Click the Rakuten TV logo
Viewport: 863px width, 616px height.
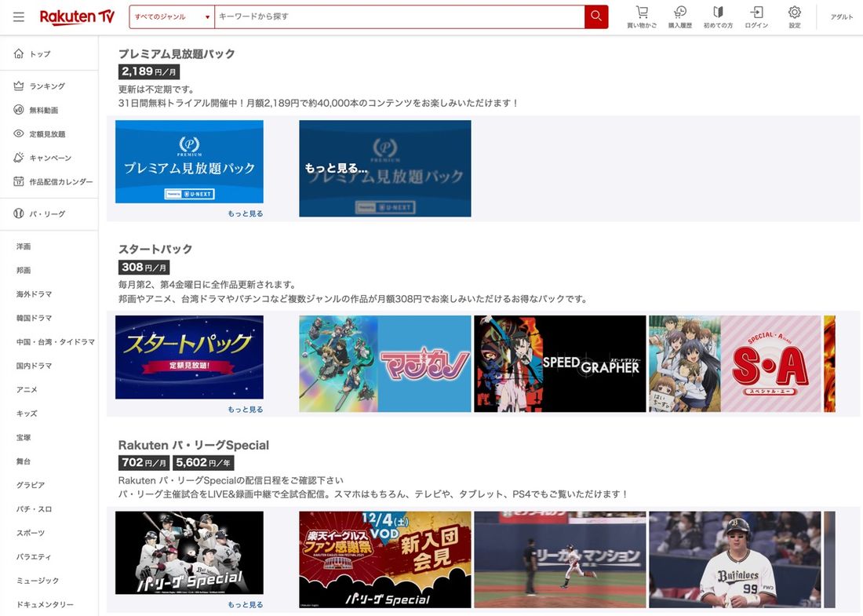pos(77,17)
